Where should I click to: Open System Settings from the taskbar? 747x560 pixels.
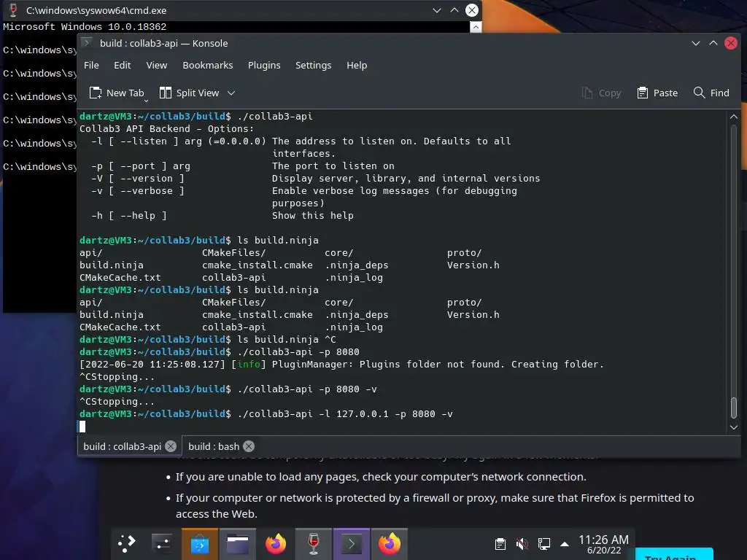(161, 543)
